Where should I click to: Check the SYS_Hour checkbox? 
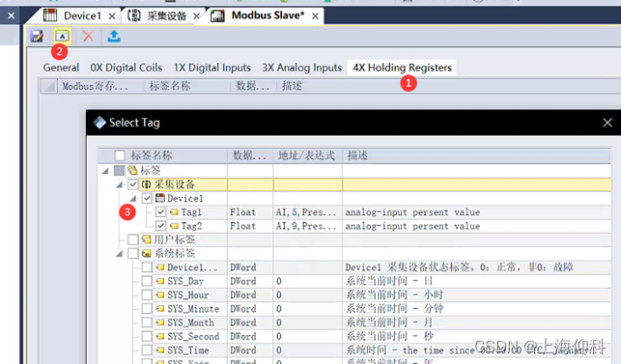click(147, 295)
